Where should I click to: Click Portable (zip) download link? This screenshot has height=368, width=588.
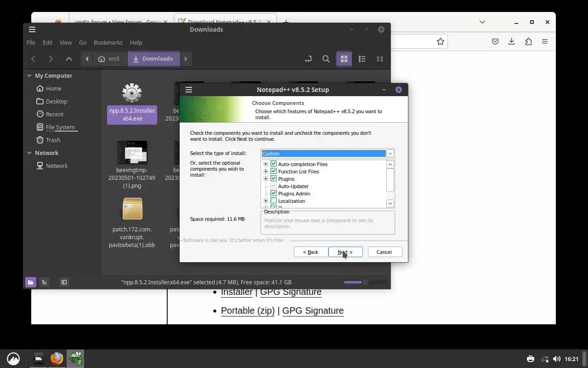coord(248,310)
